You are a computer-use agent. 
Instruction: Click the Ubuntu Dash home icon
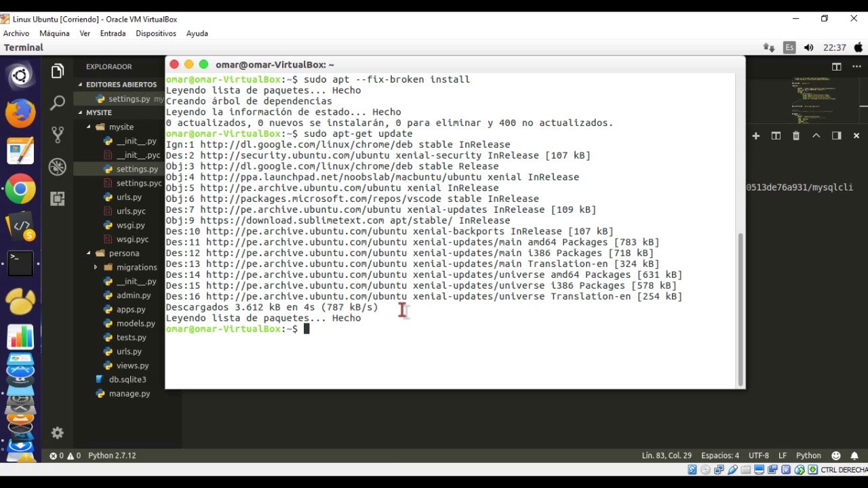pyautogui.click(x=20, y=76)
